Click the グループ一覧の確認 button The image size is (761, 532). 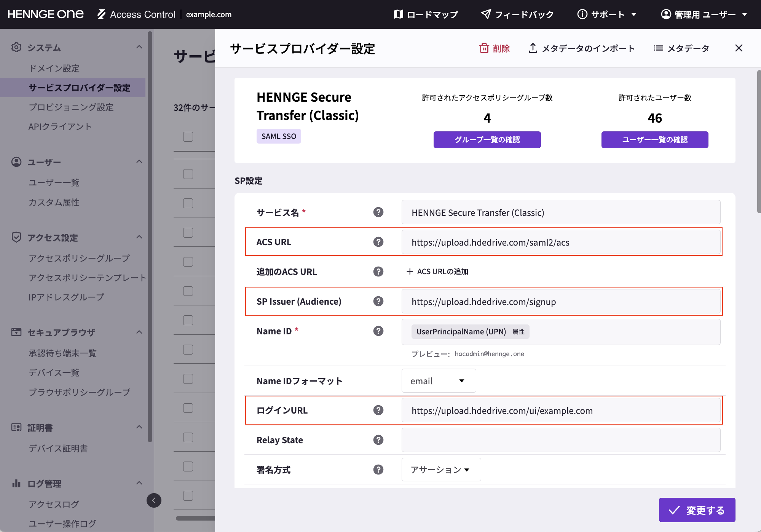487,140
